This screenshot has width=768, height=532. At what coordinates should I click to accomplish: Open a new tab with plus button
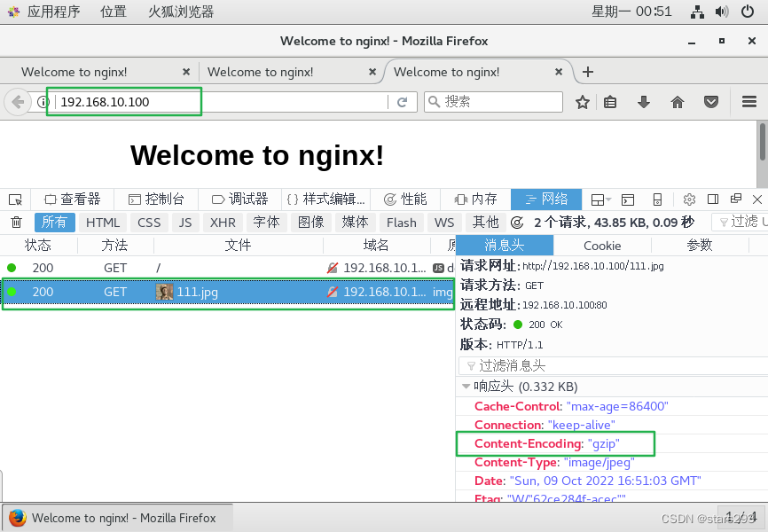tap(588, 72)
